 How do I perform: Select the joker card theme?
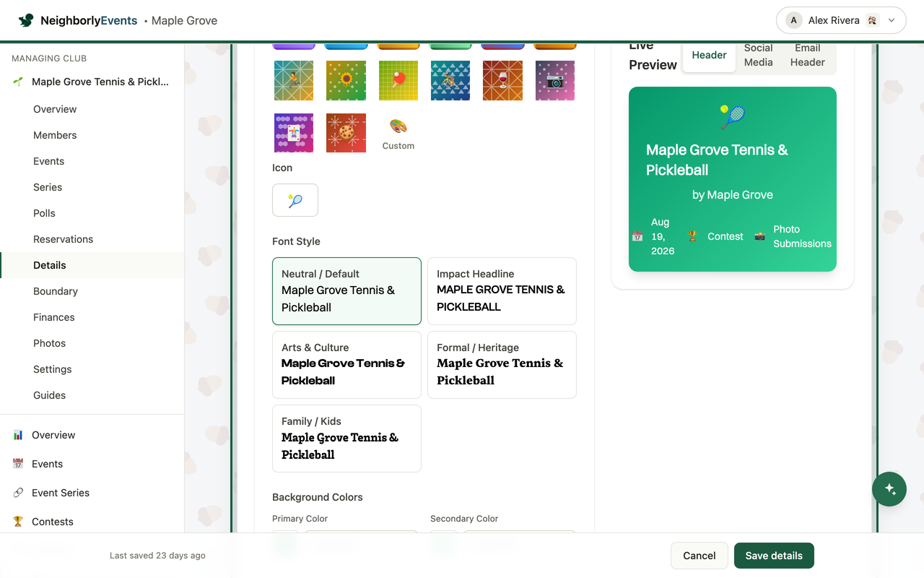[x=294, y=133]
